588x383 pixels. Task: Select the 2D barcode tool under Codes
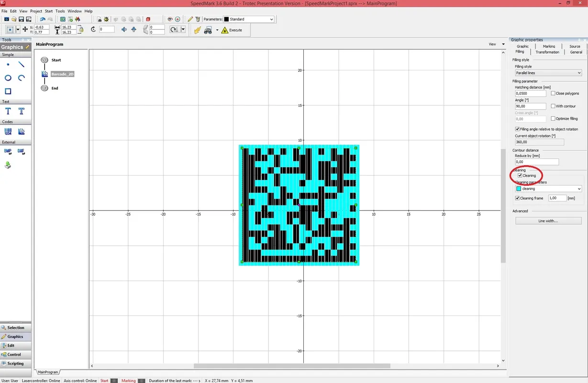click(22, 132)
